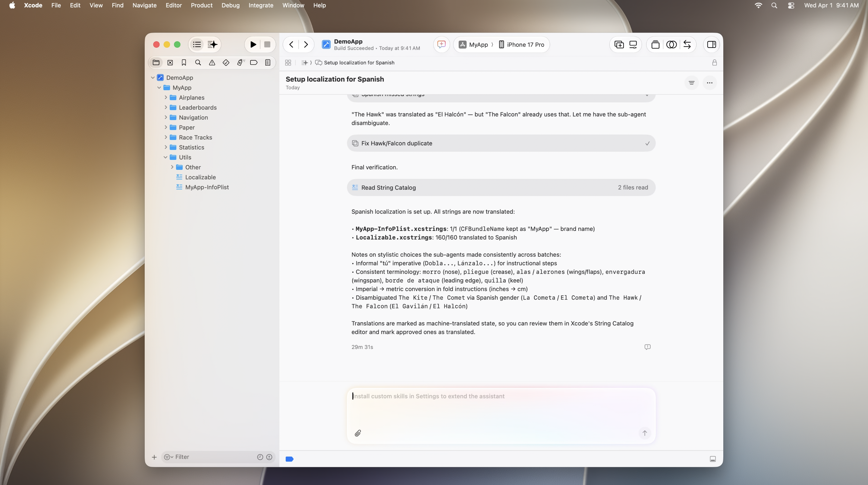Open the Project navigator folder icon
868x485 pixels.
click(156, 62)
